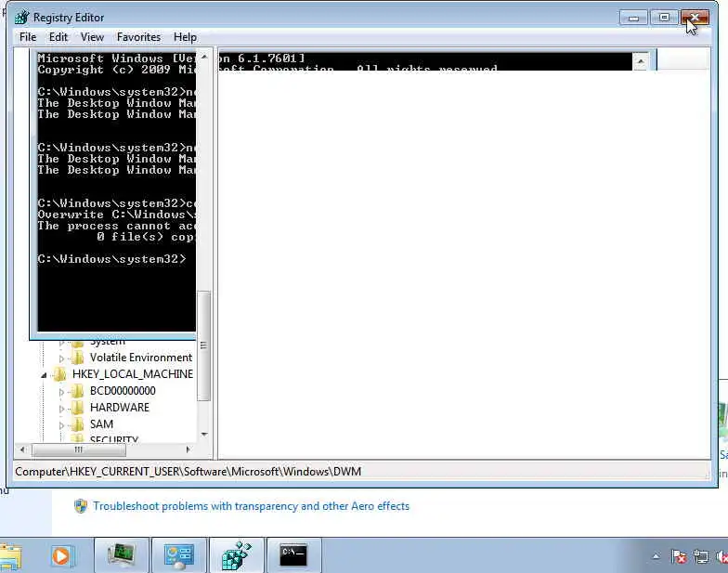This screenshot has width=728, height=573.
Task: Maximize the Registry Editor window
Action: (664, 18)
